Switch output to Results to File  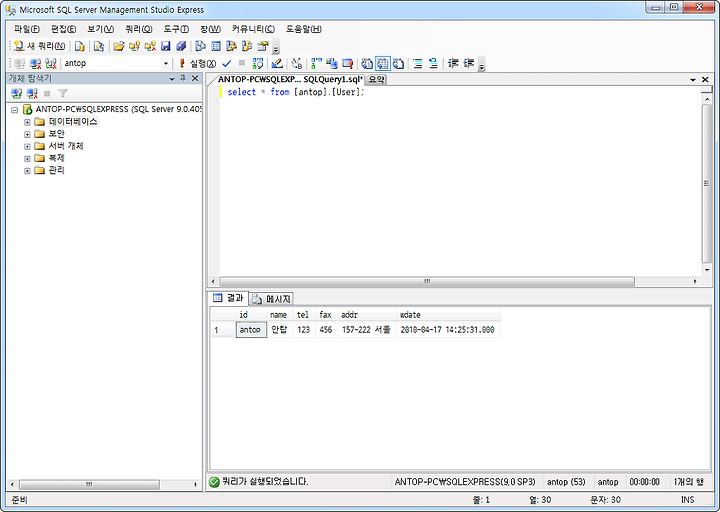point(399,63)
